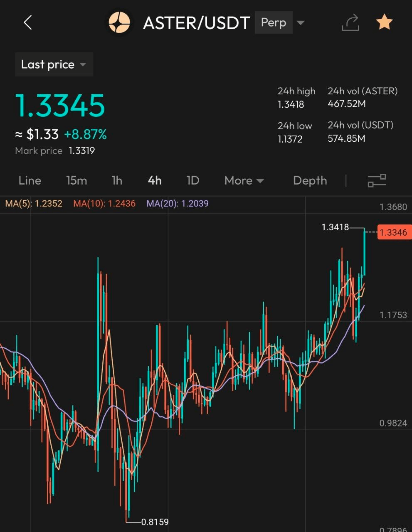Open chart settings sliders icon
412x532 pixels.
tap(377, 180)
